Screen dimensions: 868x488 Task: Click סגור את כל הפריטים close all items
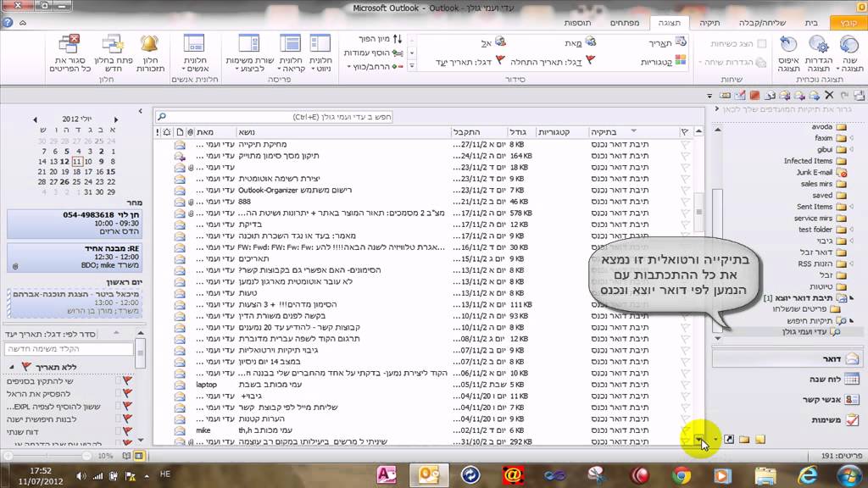(x=70, y=53)
